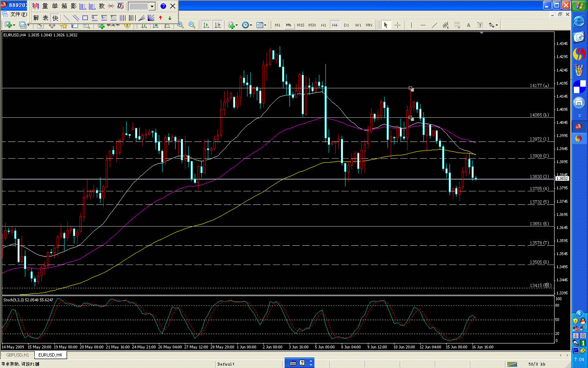Click the 量 button in floating toolbar
This screenshot has height=368, width=588.
click(x=45, y=6)
